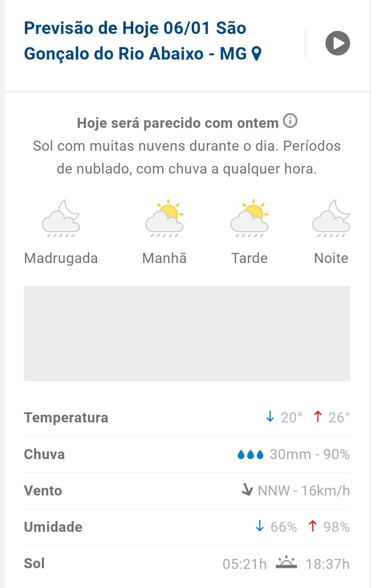Tap the maximum temperature red arrow

tap(318, 416)
